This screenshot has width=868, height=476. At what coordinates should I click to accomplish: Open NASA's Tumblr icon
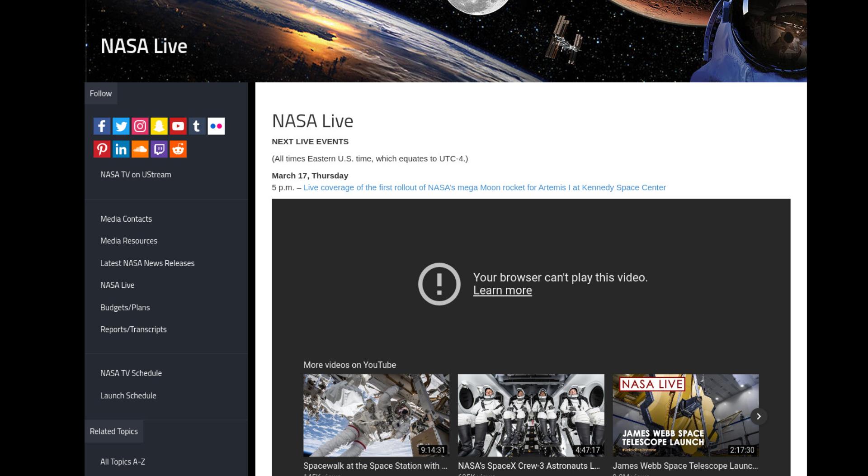(x=197, y=126)
